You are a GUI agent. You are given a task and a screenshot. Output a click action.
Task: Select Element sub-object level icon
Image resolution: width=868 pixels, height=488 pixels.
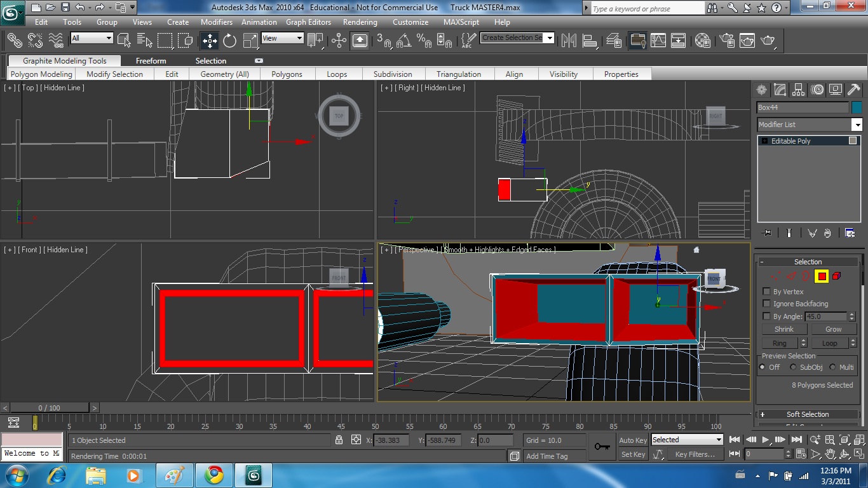coord(836,276)
